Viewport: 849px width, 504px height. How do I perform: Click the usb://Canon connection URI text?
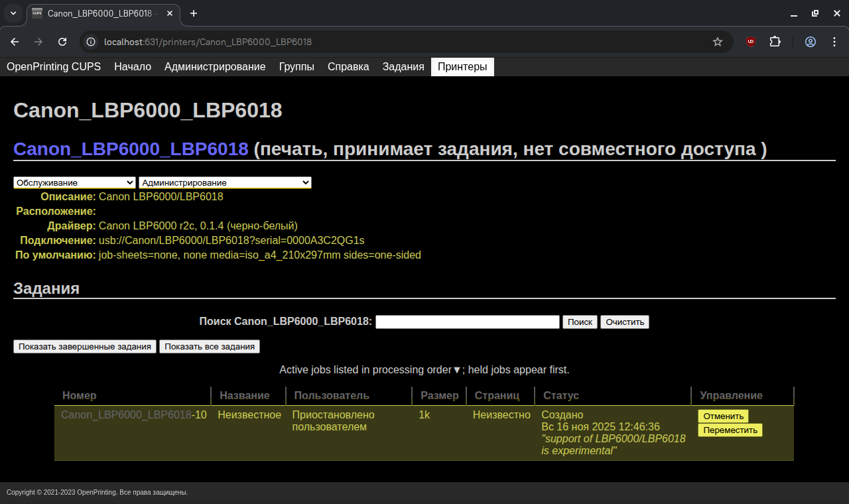(x=231, y=241)
